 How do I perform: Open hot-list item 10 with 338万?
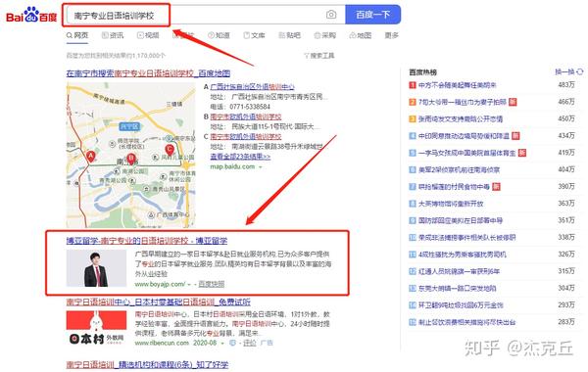pyautogui.click(x=466, y=237)
